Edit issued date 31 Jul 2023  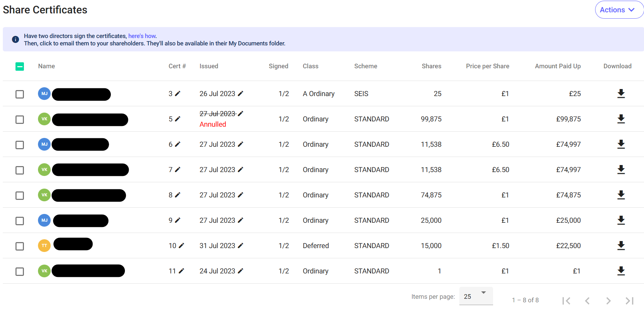tap(241, 246)
